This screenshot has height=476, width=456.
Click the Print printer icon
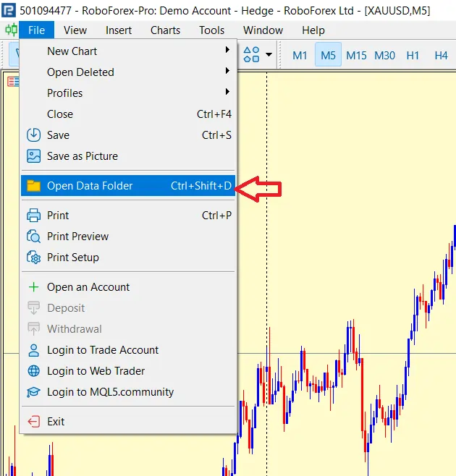point(33,216)
